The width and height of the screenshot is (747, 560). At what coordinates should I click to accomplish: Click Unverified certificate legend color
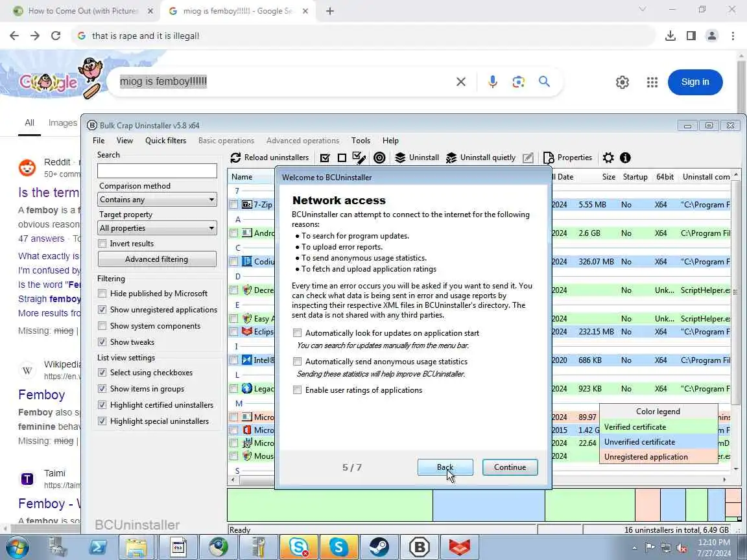pyautogui.click(x=658, y=442)
